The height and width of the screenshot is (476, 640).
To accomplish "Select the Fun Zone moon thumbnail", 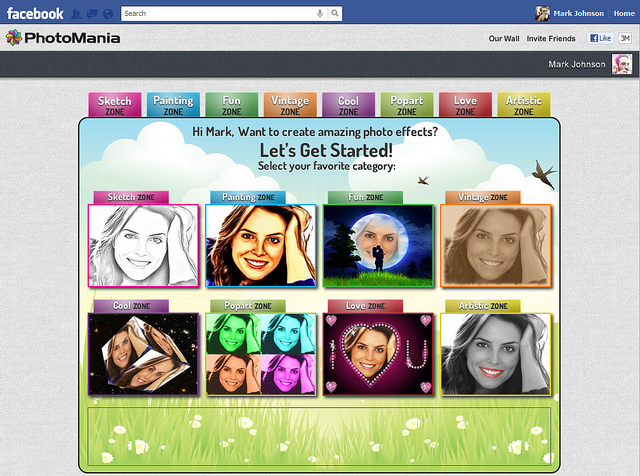I will pyautogui.click(x=377, y=245).
